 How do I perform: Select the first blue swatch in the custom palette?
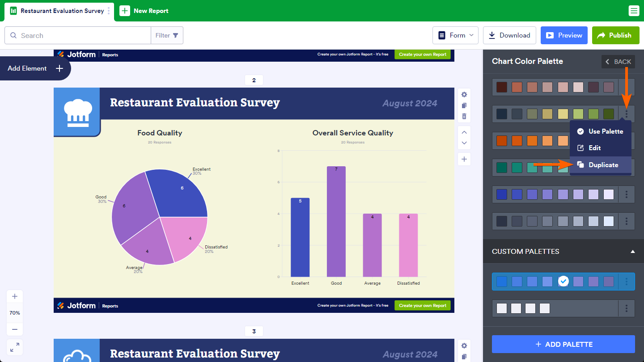click(502, 282)
